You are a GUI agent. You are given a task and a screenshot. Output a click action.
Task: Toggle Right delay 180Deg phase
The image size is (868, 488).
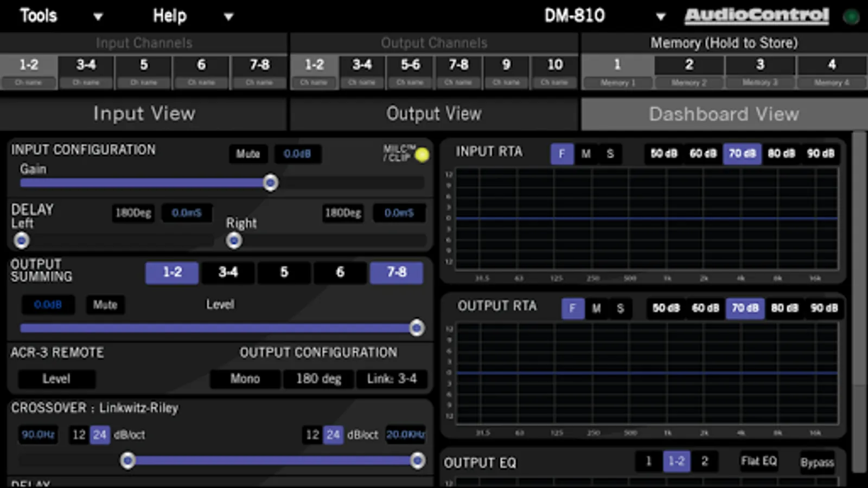pos(343,213)
